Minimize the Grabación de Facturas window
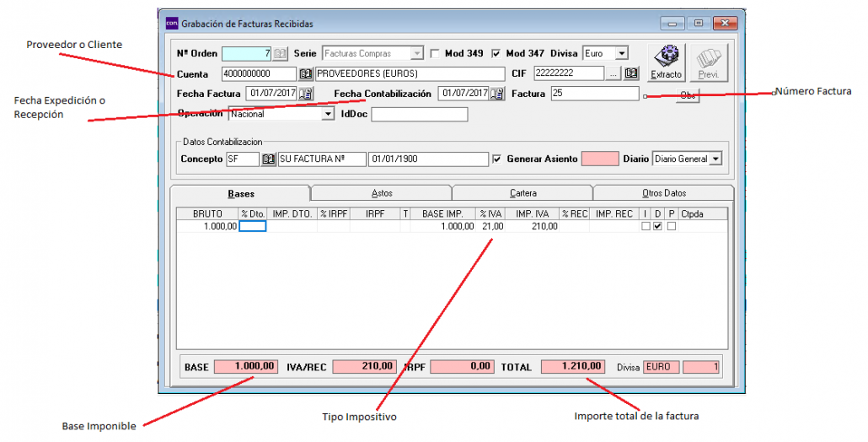Image resolution: width=868 pixels, height=442 pixels. [x=672, y=24]
